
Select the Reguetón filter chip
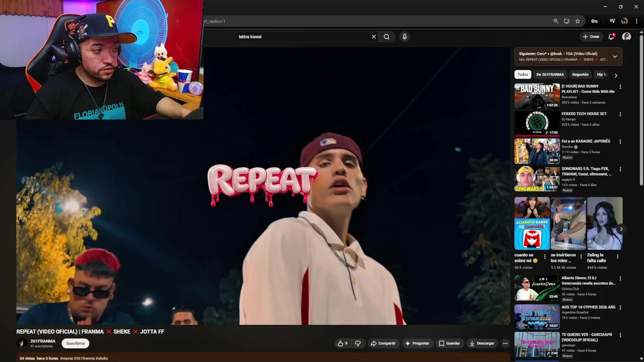580,74
